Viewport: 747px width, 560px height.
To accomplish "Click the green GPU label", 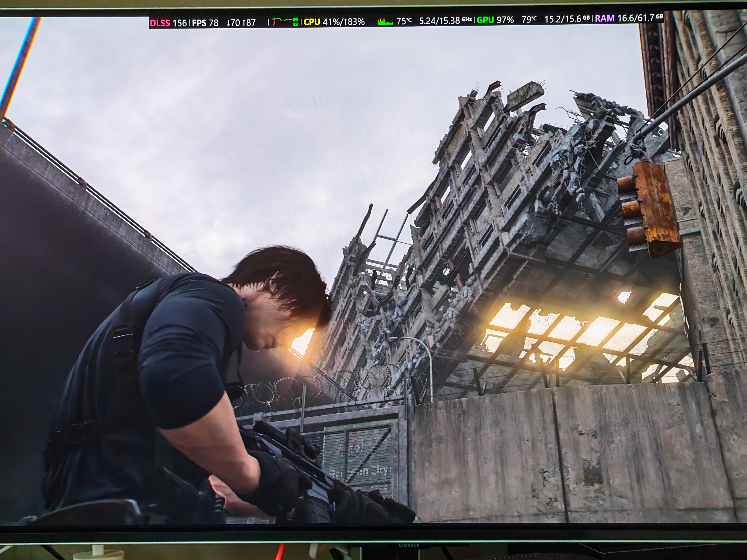I will pyautogui.click(x=485, y=20).
